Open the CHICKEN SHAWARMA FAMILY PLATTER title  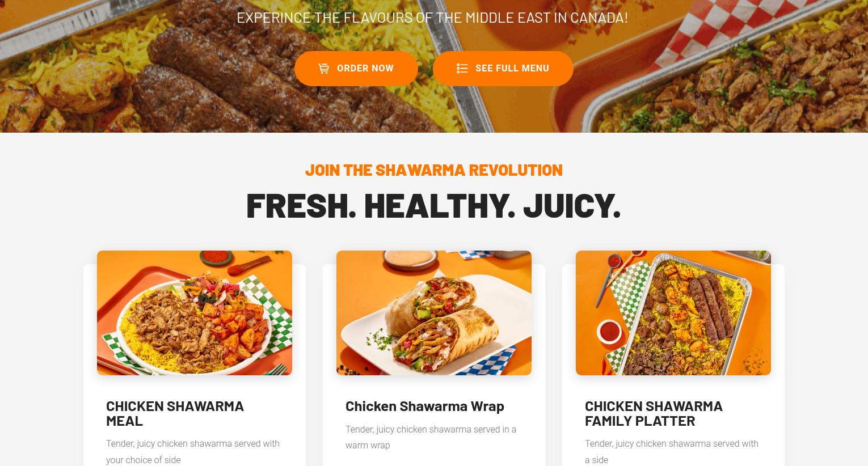pos(654,413)
